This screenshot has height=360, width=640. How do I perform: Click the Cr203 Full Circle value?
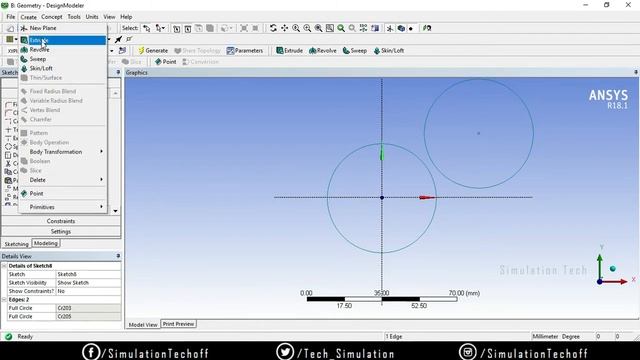coord(88,308)
